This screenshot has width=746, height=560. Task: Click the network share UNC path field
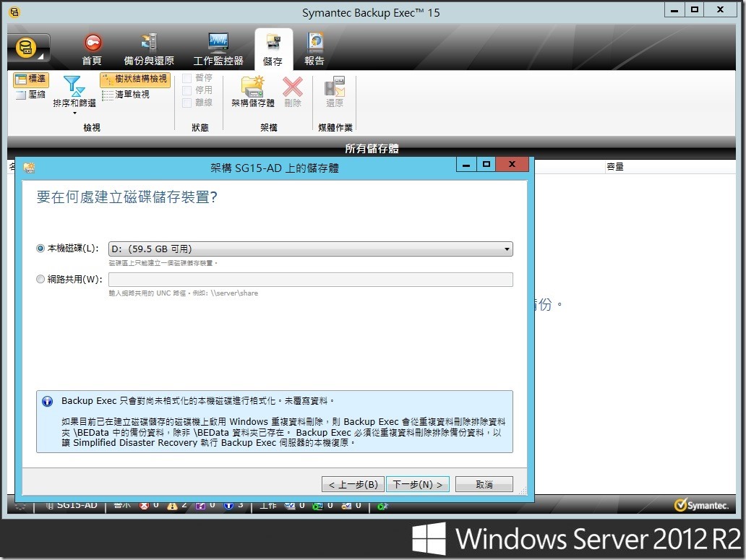311,280
